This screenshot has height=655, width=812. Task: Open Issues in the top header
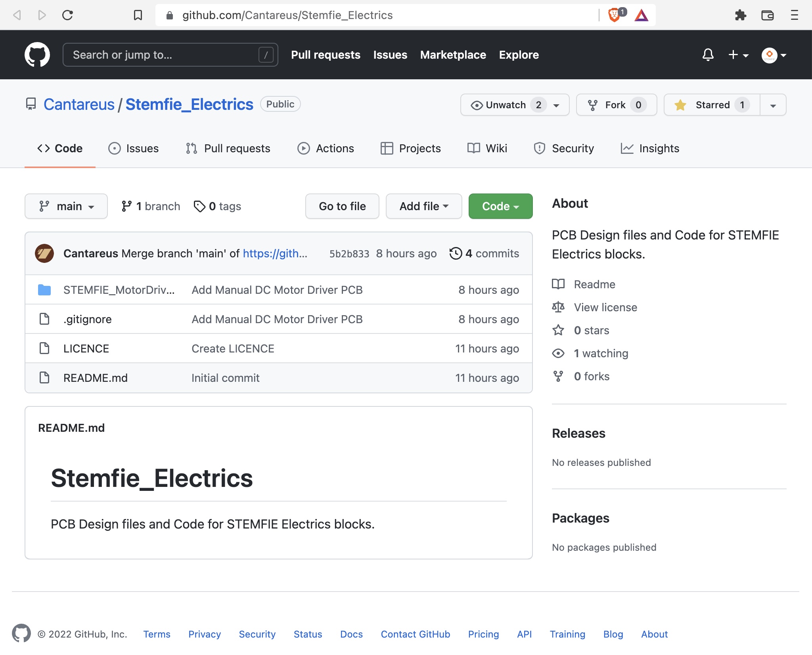click(x=390, y=55)
